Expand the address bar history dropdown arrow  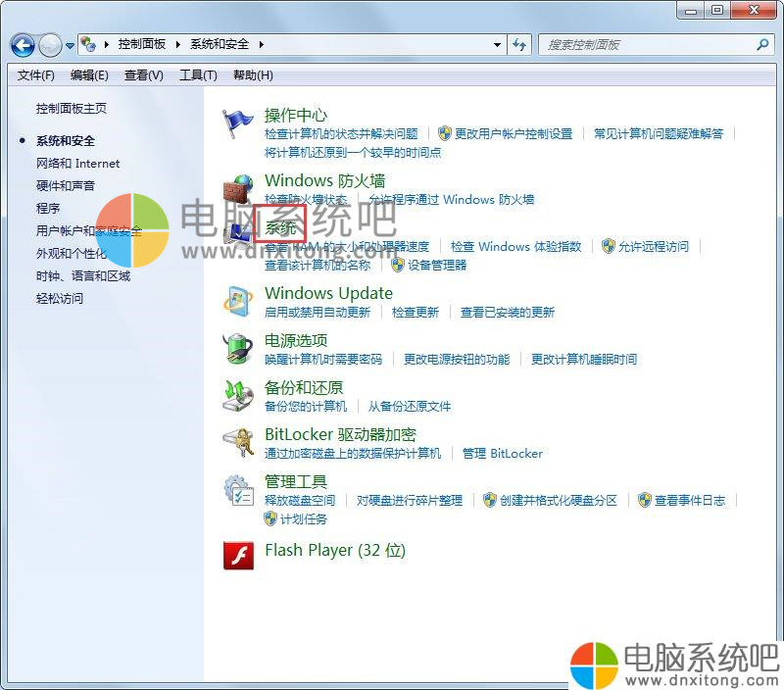(497, 45)
